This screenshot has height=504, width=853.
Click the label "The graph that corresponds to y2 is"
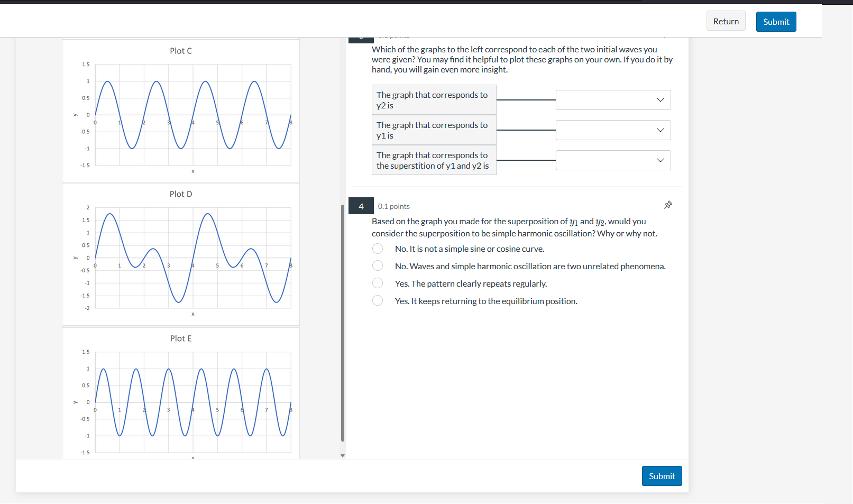(x=434, y=100)
